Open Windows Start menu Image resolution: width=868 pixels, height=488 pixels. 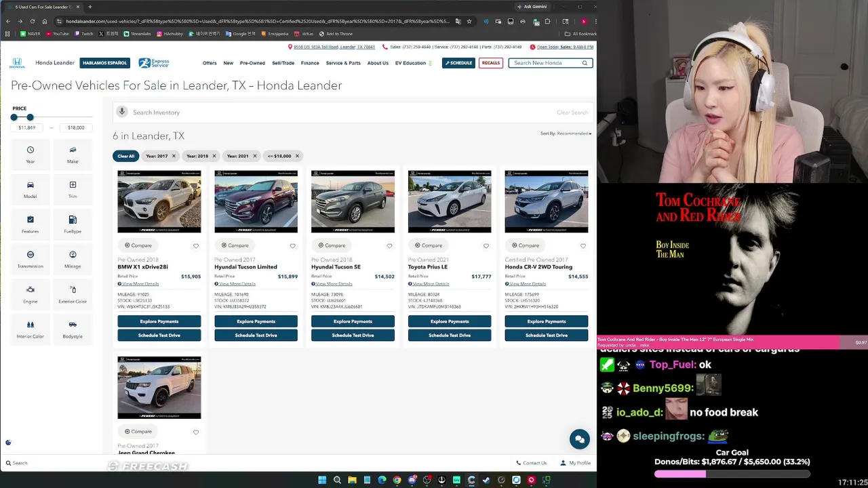[322, 480]
